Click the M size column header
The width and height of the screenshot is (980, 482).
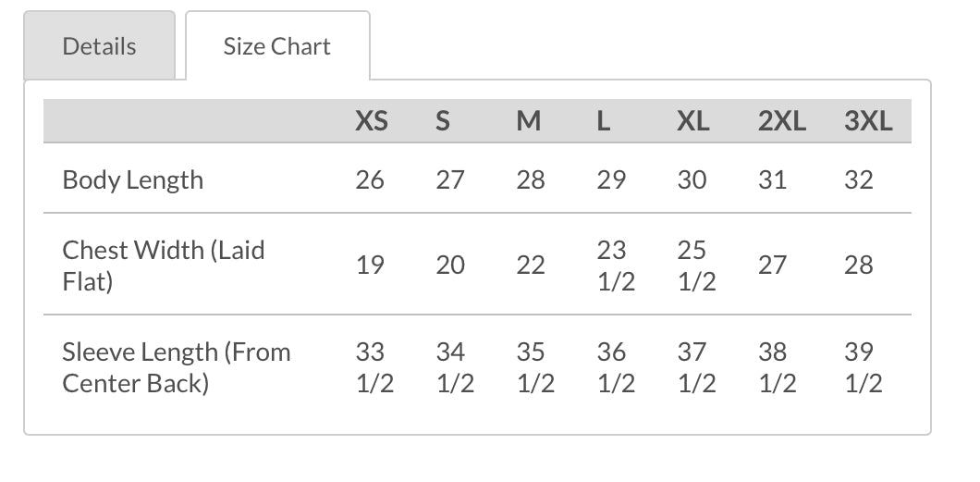point(529,121)
